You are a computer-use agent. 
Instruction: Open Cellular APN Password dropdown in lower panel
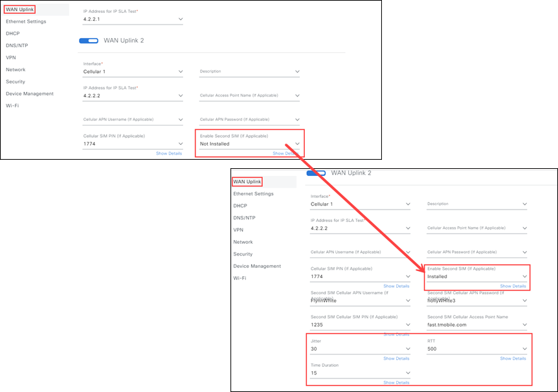click(524, 252)
